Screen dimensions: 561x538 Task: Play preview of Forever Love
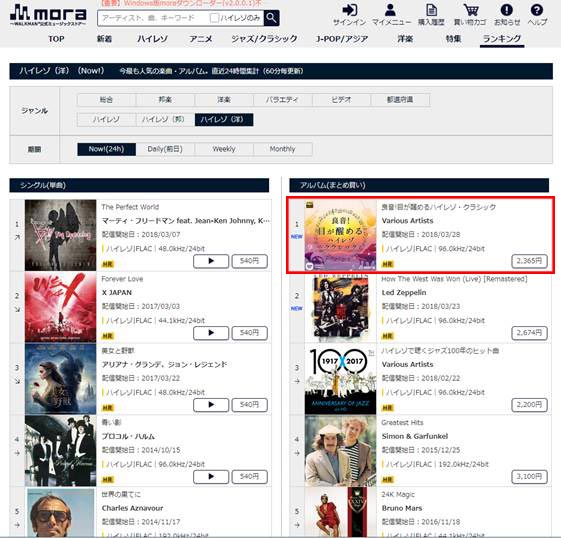coord(211,333)
